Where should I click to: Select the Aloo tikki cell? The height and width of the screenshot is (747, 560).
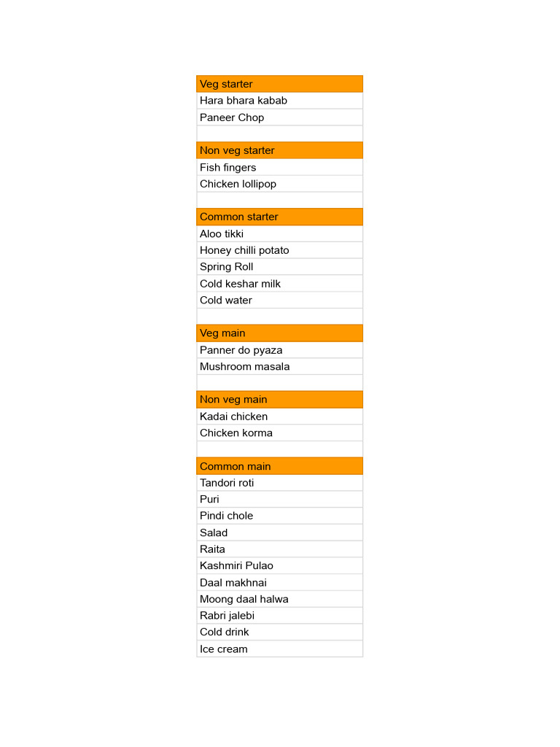click(x=279, y=233)
